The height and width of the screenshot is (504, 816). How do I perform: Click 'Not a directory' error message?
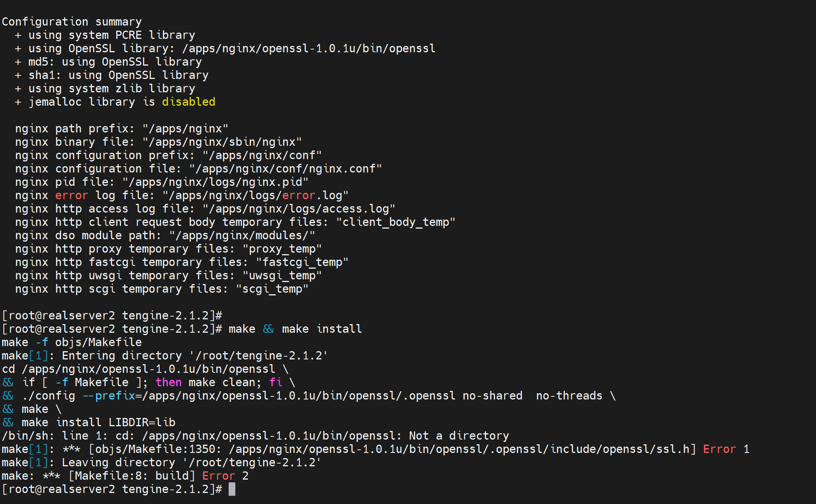coord(458,436)
